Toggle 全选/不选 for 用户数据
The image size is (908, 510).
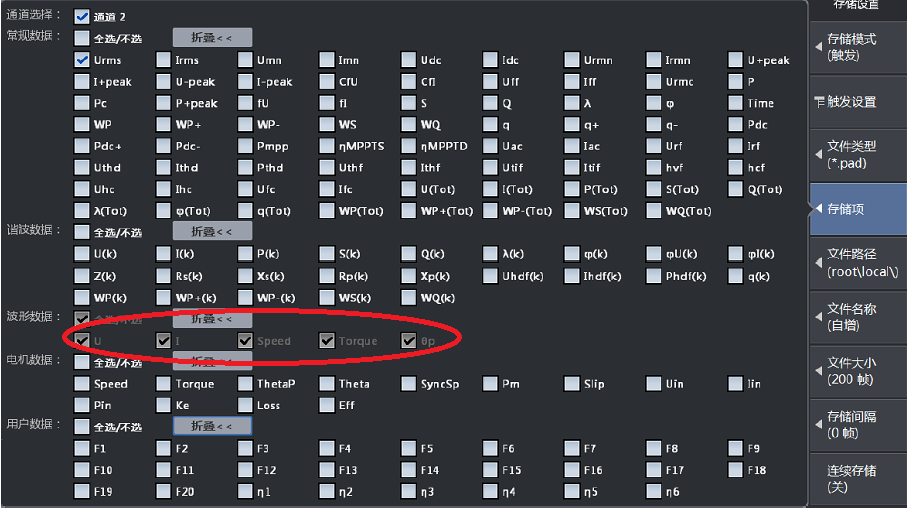[x=82, y=427]
